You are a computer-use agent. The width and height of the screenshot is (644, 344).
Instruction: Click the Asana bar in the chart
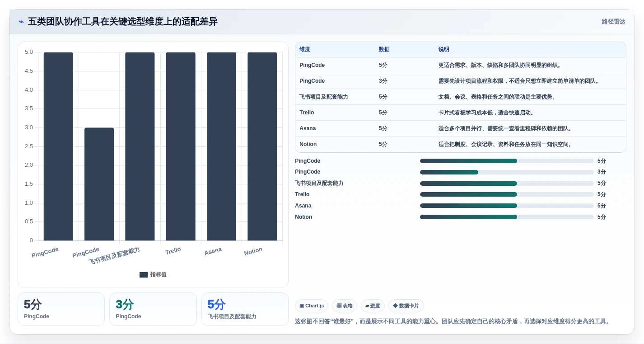[221, 146]
